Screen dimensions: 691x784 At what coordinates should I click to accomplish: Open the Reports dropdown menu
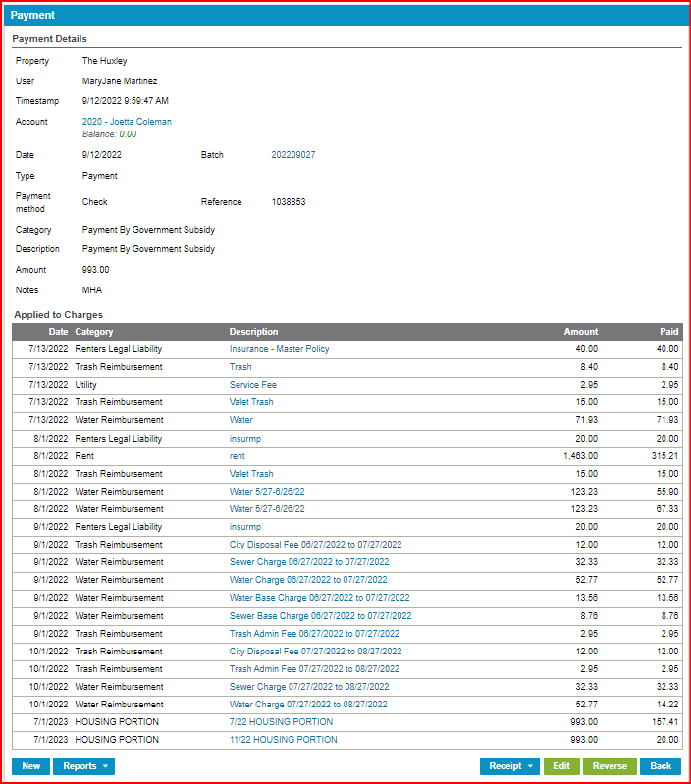[x=84, y=766]
